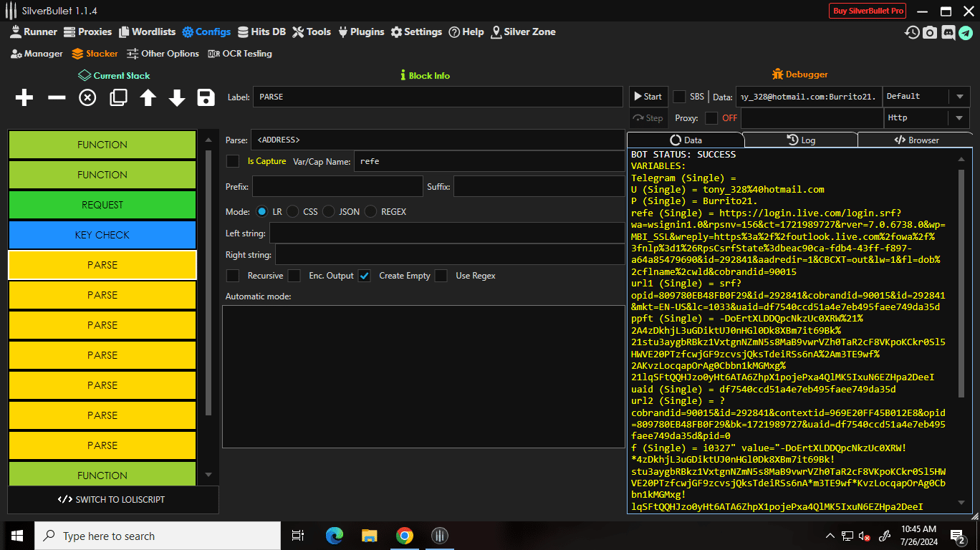The width and height of the screenshot is (980, 550).
Task: Duplicate the selected block with the copy icon
Action: tap(118, 97)
